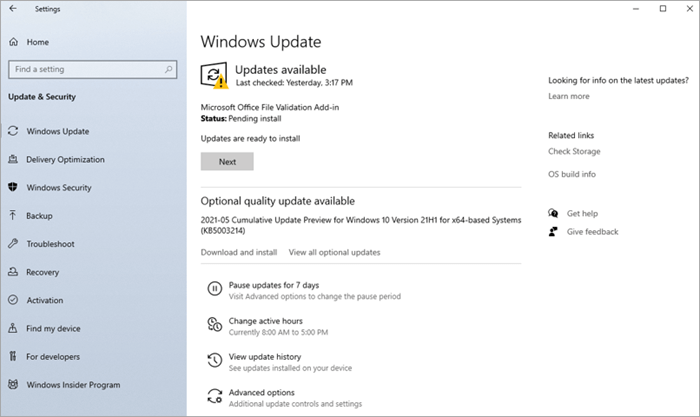Click the '2021-05 Cumulative Update Preview' description
Viewport: 700px width, 417px height.
pos(361,225)
